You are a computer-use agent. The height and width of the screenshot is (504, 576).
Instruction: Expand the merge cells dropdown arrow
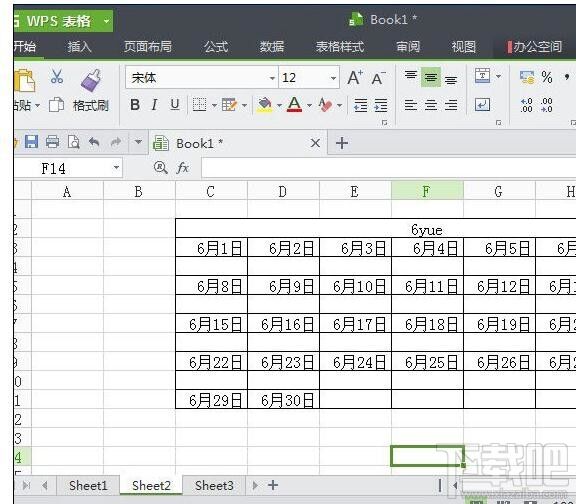pos(498,76)
